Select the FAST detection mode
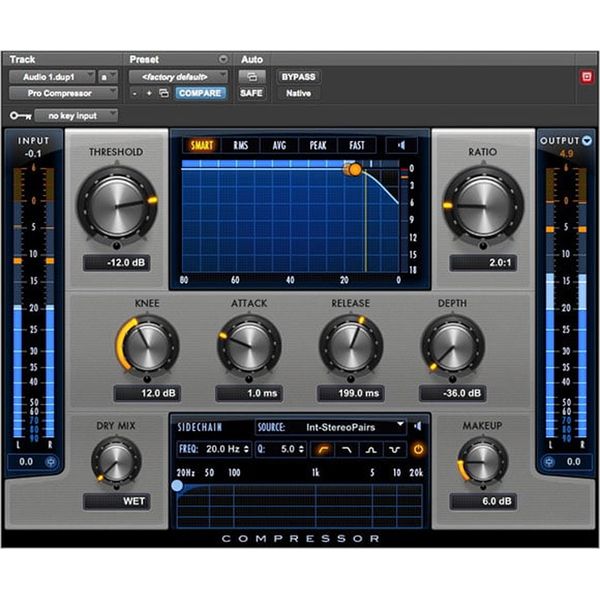Viewport: 600px width, 600px height. pyautogui.click(x=357, y=145)
